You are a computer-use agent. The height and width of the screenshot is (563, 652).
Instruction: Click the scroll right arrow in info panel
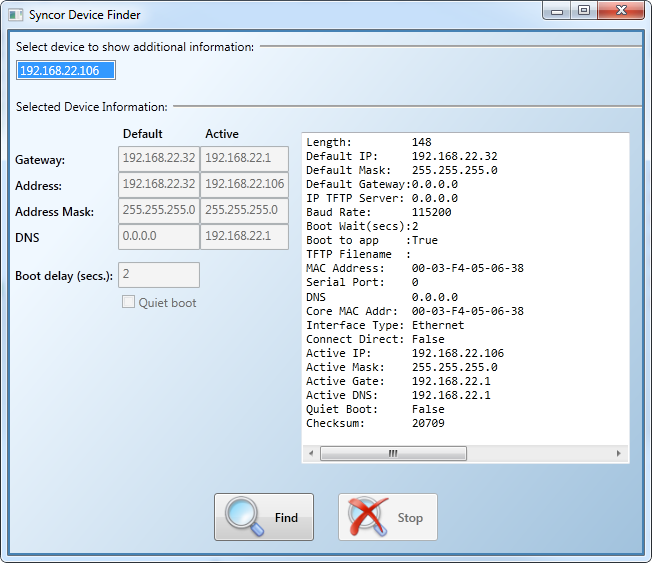pos(619,453)
